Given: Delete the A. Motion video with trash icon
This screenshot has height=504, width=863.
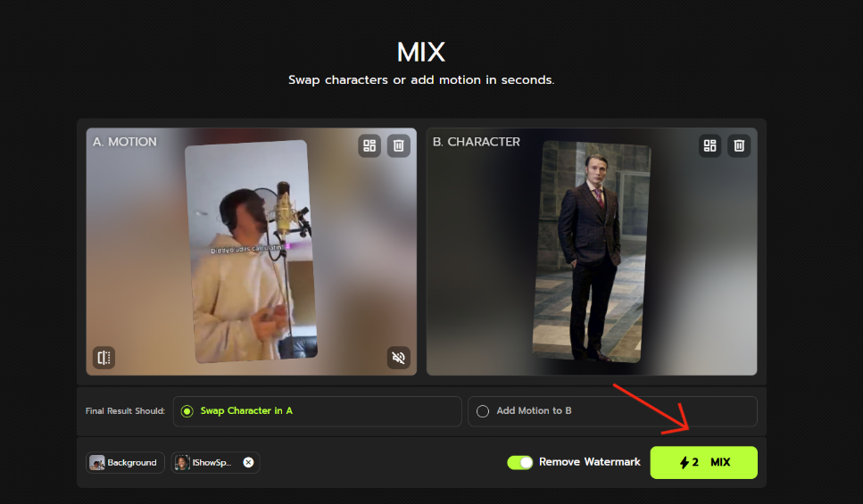Looking at the screenshot, I should (x=398, y=145).
